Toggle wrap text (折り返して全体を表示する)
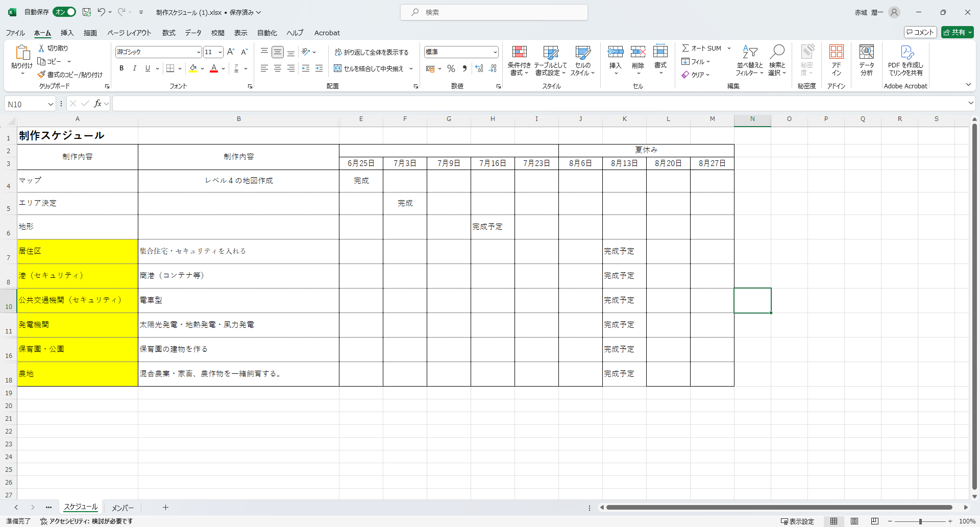 tap(372, 52)
